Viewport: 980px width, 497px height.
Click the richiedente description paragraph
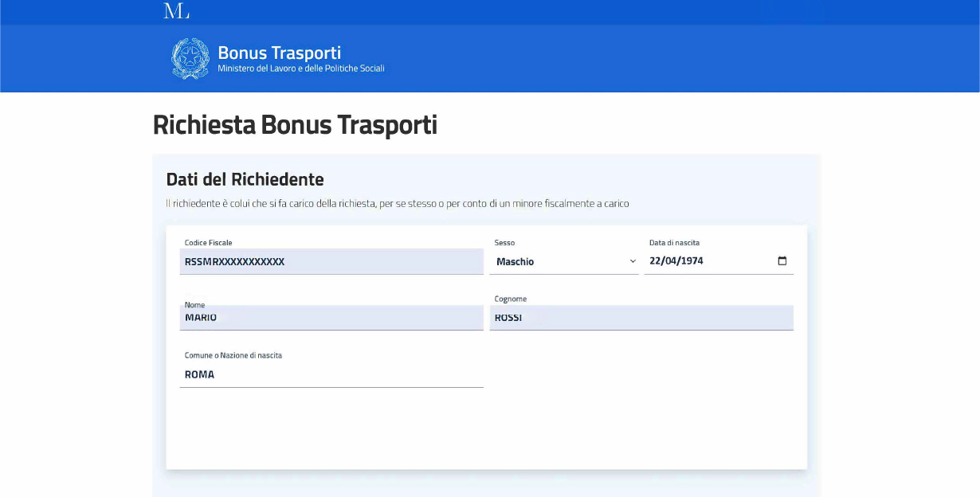pos(397,204)
